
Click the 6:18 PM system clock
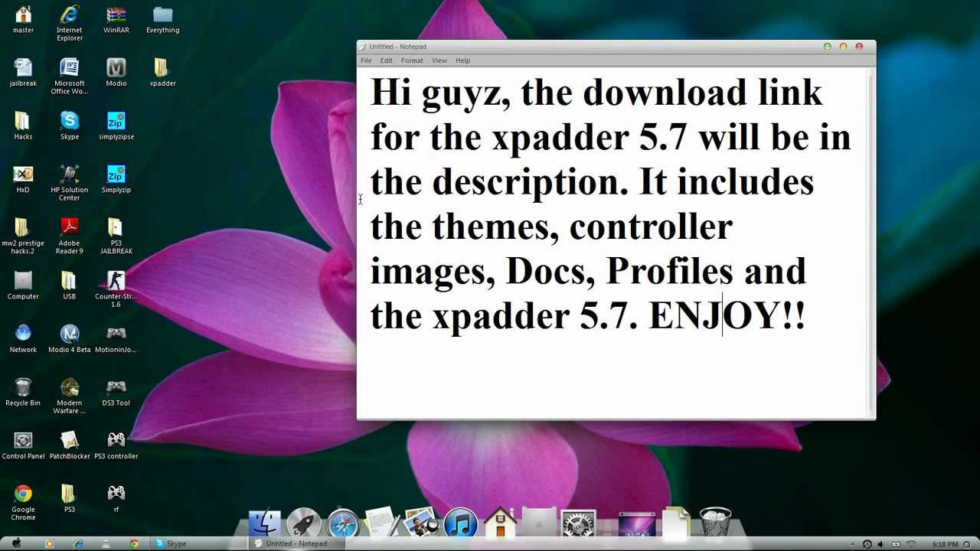pyautogui.click(x=946, y=544)
